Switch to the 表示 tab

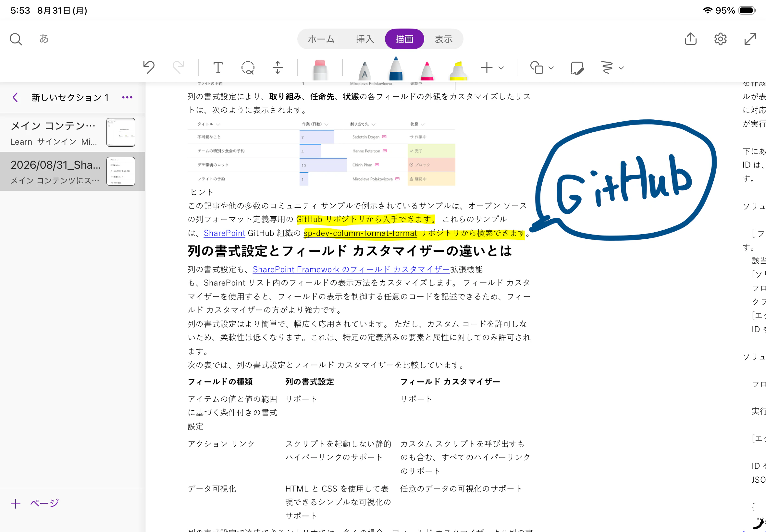click(x=443, y=39)
